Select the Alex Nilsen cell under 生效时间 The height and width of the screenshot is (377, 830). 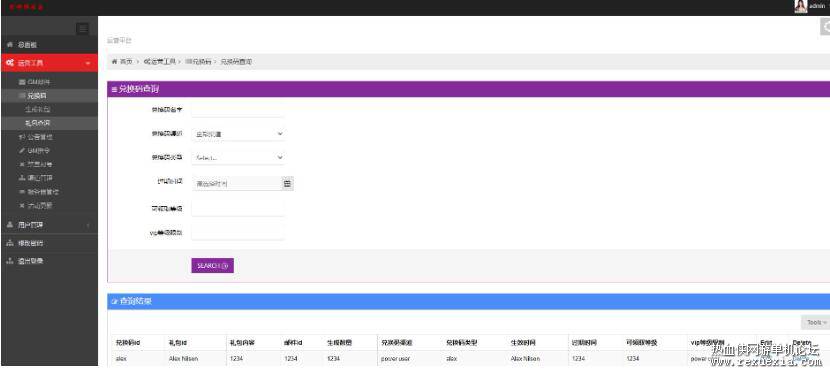point(525,358)
